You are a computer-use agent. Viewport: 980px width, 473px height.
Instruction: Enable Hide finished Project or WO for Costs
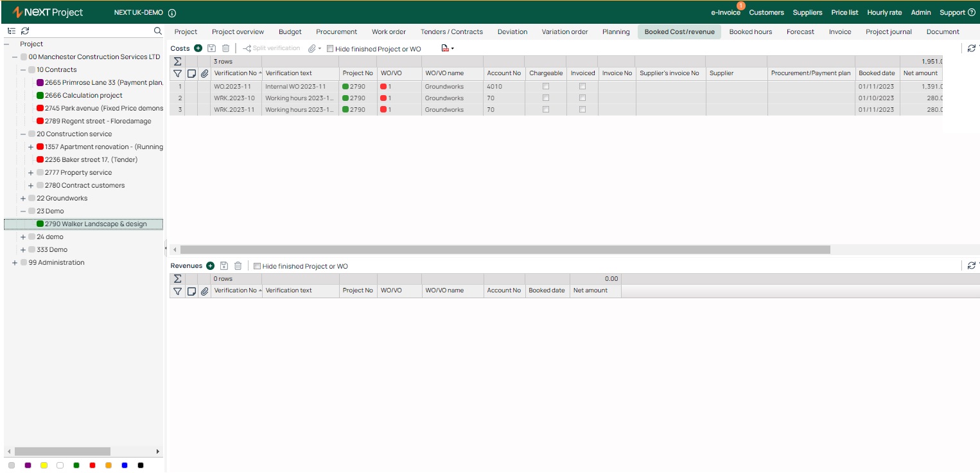[330, 49]
